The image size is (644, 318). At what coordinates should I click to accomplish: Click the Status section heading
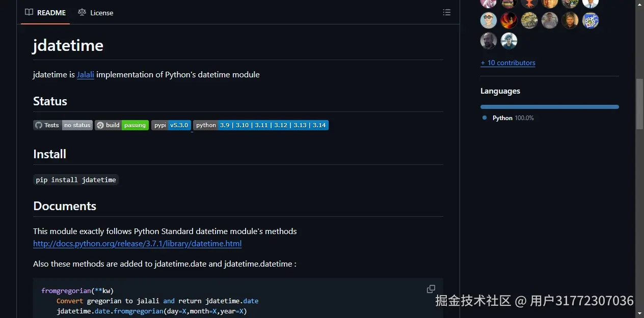pos(50,101)
